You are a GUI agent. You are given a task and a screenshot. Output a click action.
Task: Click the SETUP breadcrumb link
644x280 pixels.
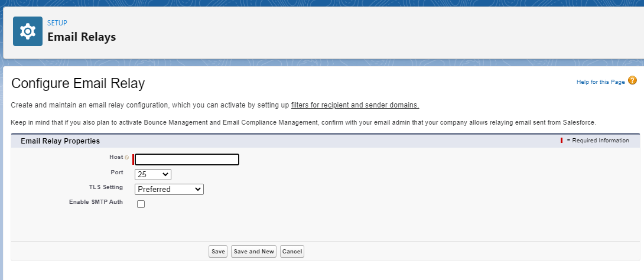(x=57, y=23)
